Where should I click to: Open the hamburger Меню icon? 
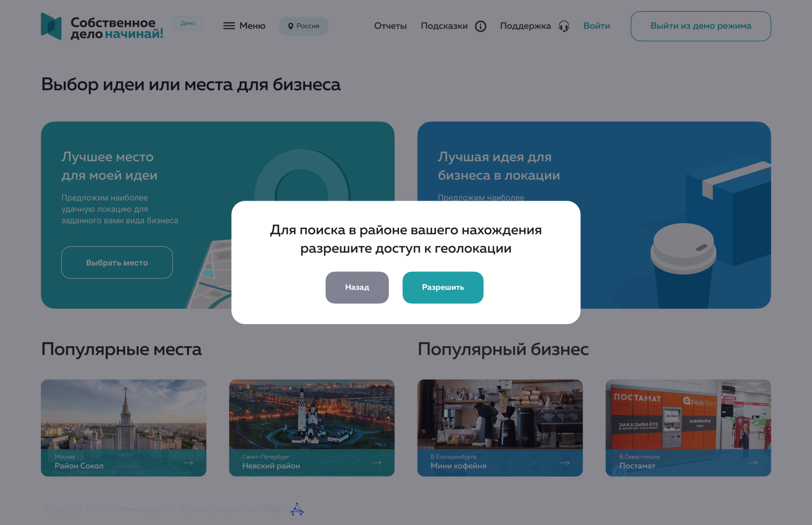[x=229, y=26]
